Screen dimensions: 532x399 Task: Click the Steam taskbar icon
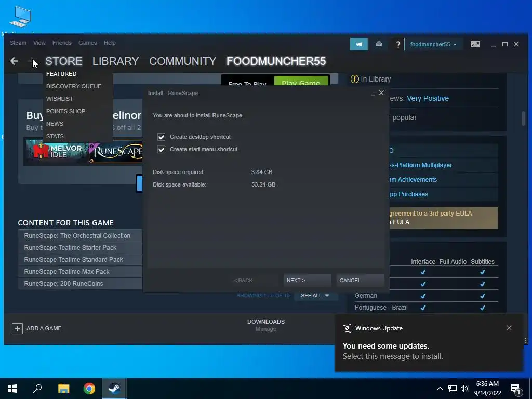(x=115, y=389)
